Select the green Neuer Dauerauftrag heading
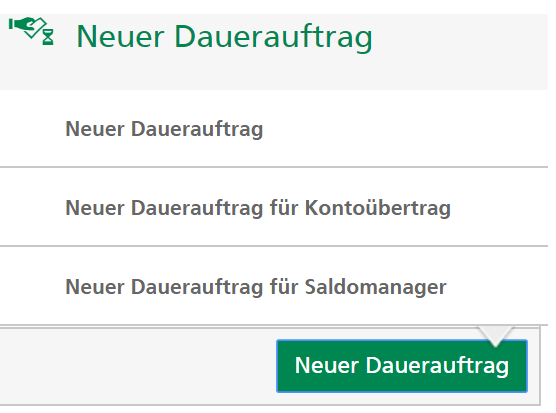This screenshot has height=413, width=556. [x=224, y=37]
